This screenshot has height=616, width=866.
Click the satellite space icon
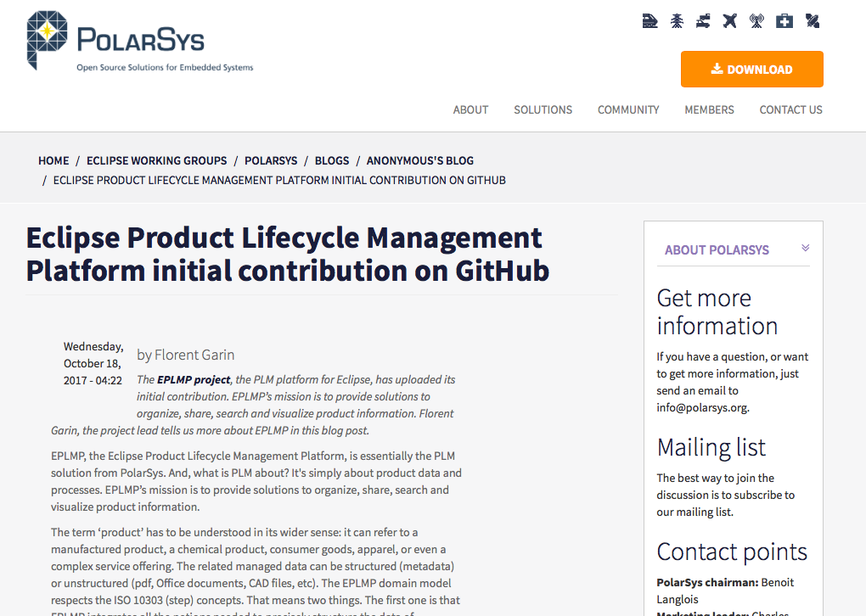coord(813,21)
